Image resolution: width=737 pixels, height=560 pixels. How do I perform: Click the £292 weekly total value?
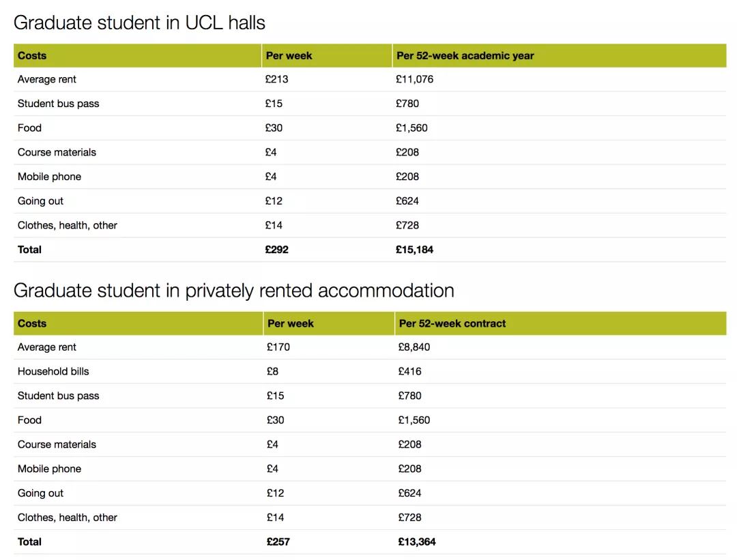(276, 250)
